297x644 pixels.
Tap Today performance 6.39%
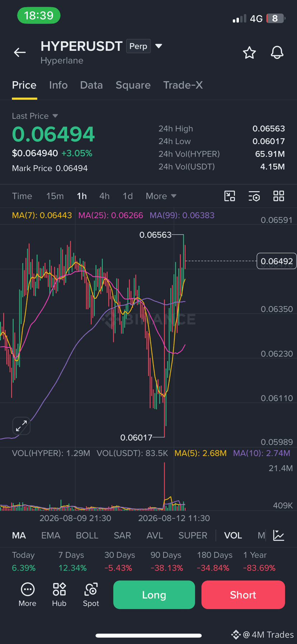(x=24, y=561)
